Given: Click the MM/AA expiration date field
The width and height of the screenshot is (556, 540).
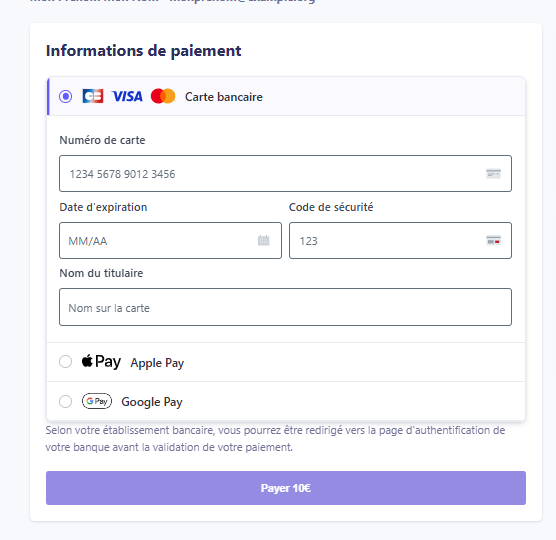Looking at the screenshot, I should pos(171,240).
